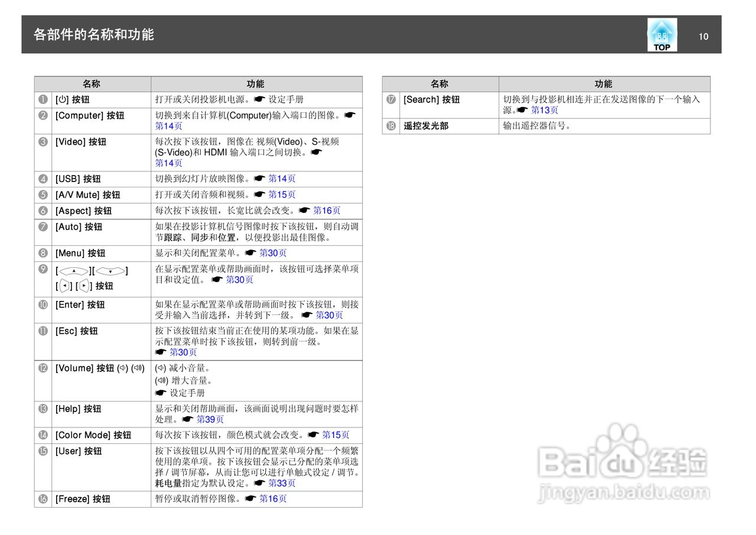
Task: Click the 功能 header of the right table
Action: click(x=604, y=84)
